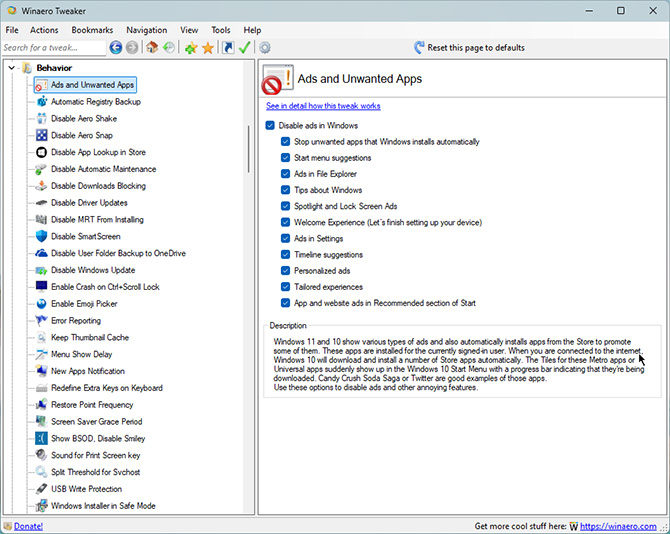Open the File menu
The width and height of the screenshot is (670, 534).
click(x=12, y=30)
